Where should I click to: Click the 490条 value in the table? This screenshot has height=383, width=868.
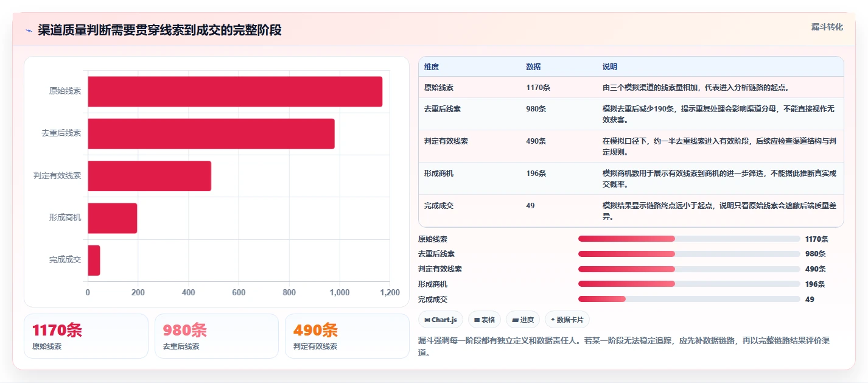pos(536,141)
